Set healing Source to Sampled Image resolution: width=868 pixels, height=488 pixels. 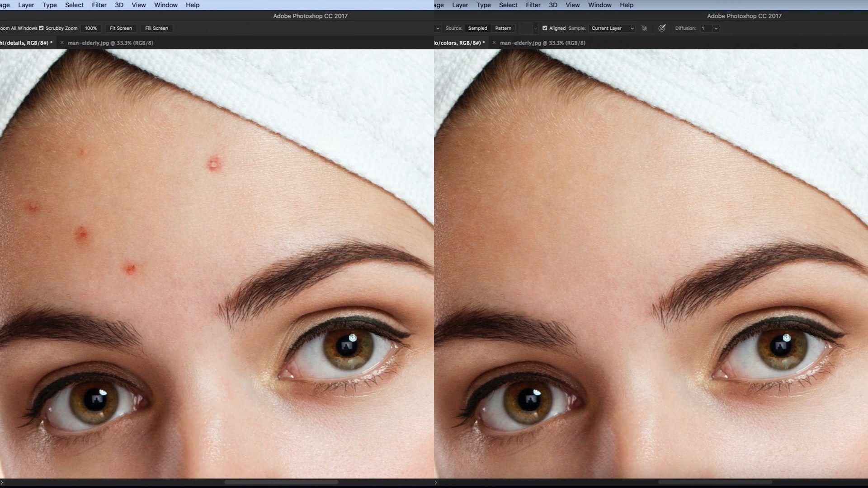coord(477,28)
